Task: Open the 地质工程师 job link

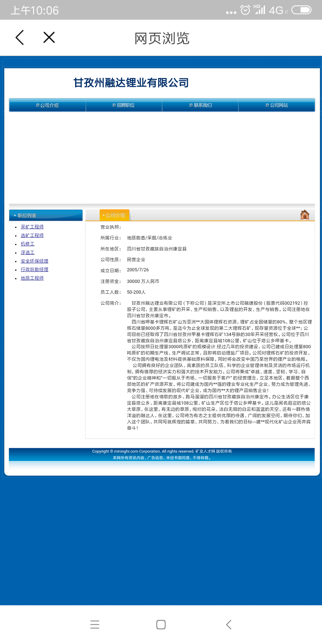Action: pyautogui.click(x=32, y=278)
